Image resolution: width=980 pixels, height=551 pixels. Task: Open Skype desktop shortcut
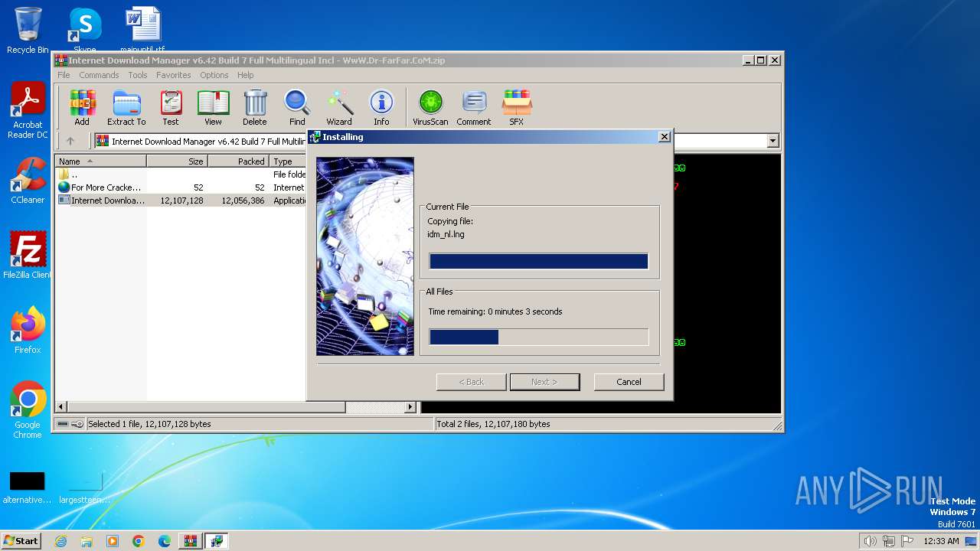85,31
